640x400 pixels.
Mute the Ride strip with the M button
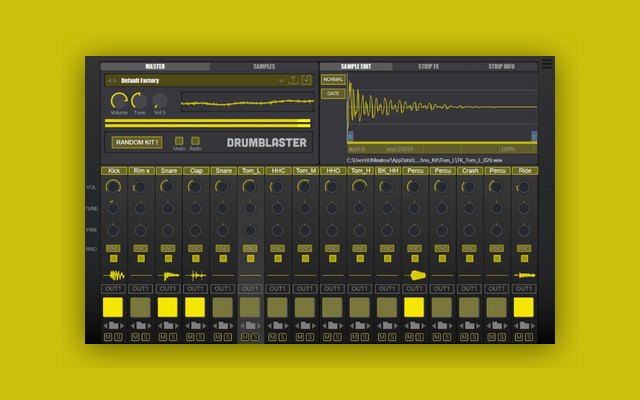point(519,337)
